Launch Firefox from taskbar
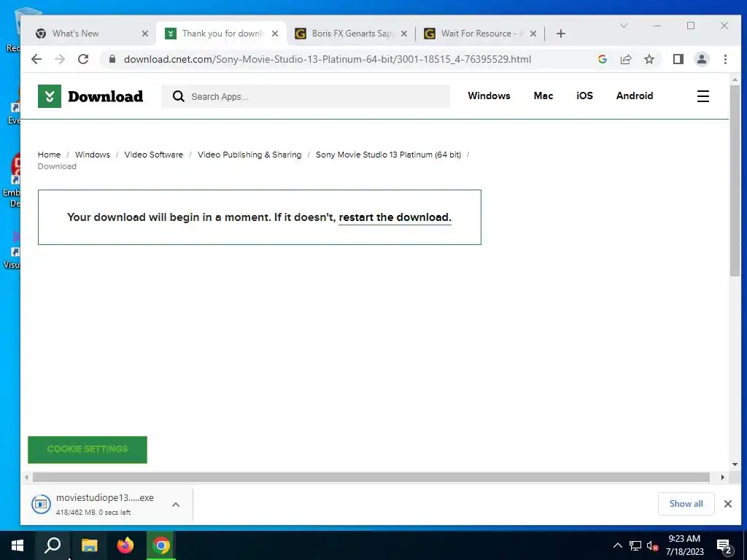Image resolution: width=747 pixels, height=560 pixels. (x=125, y=545)
